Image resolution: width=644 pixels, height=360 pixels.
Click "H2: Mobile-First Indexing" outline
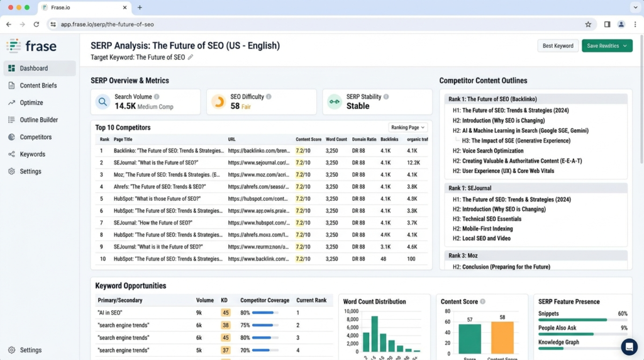[x=482, y=228]
